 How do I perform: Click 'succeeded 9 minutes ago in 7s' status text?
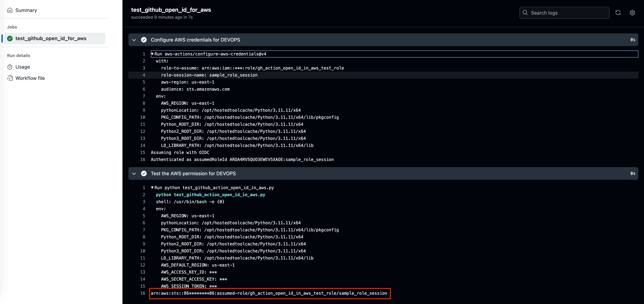(x=162, y=17)
